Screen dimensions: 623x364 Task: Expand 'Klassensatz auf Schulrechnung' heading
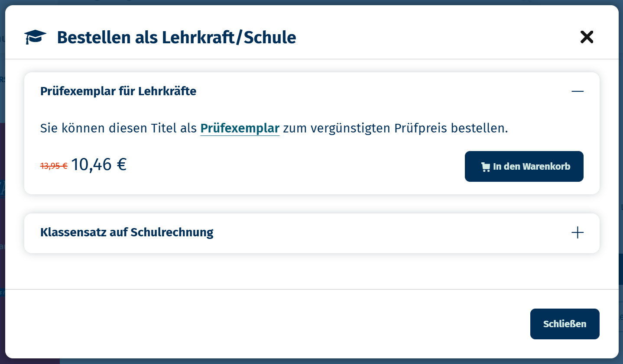tap(127, 232)
